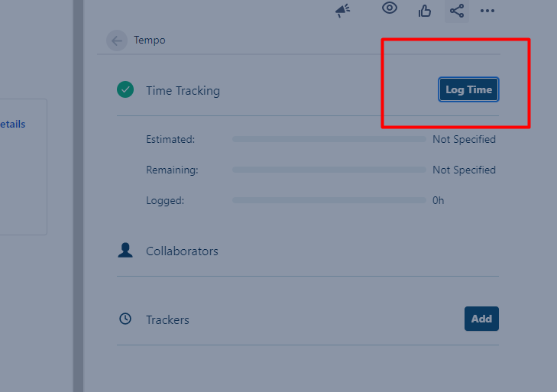Click the partially visible Details link
This screenshot has height=392, width=557.
[x=13, y=124]
